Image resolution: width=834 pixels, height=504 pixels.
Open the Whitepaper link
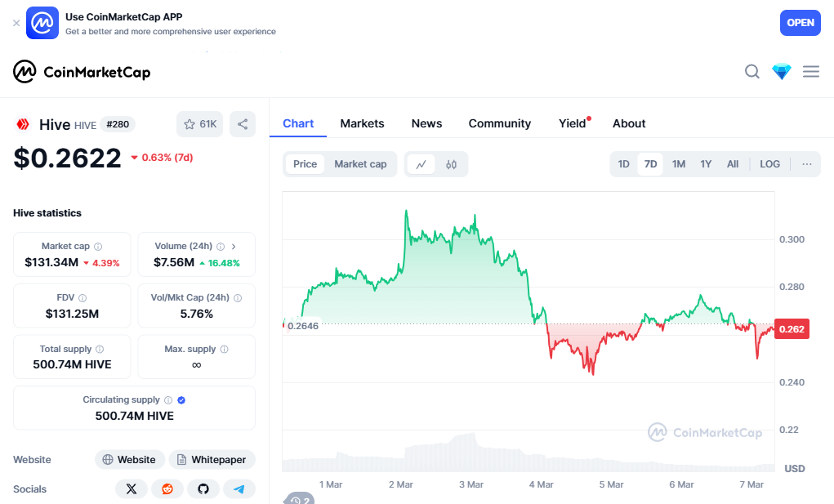212,460
